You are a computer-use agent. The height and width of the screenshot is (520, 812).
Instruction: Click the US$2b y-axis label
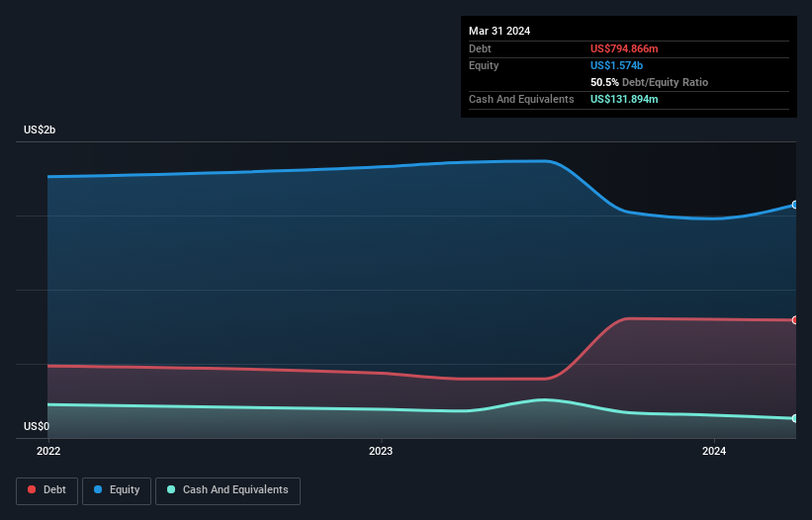[x=40, y=130]
